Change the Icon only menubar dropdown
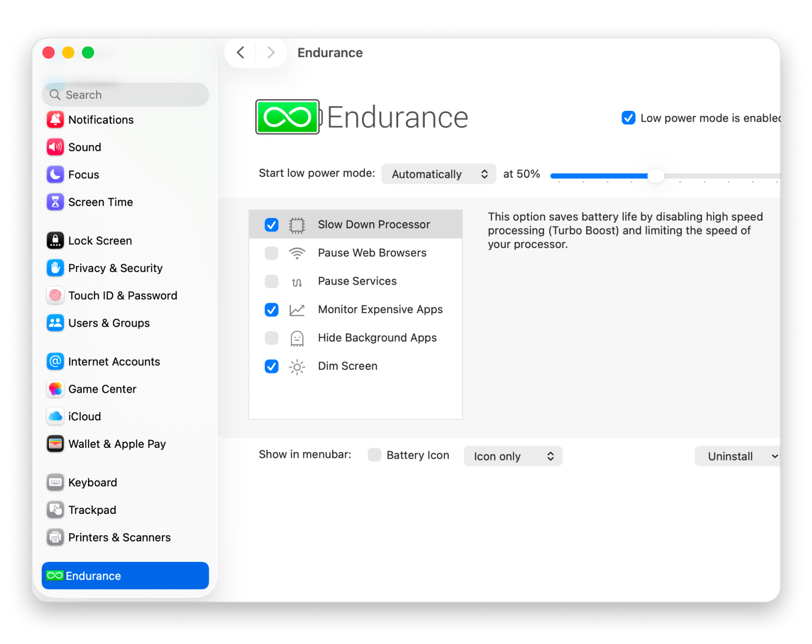The width and height of the screenshot is (812, 644). (513, 456)
